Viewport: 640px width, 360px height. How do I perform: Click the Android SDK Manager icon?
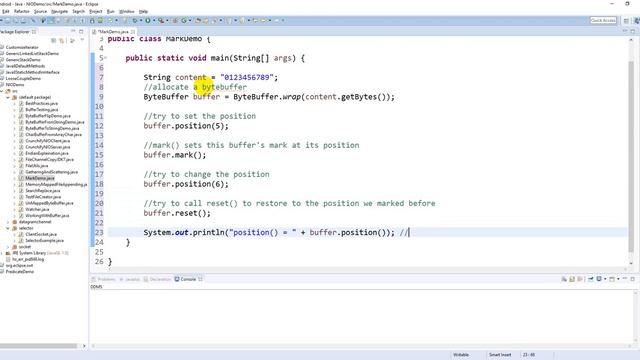[x=92, y=20]
